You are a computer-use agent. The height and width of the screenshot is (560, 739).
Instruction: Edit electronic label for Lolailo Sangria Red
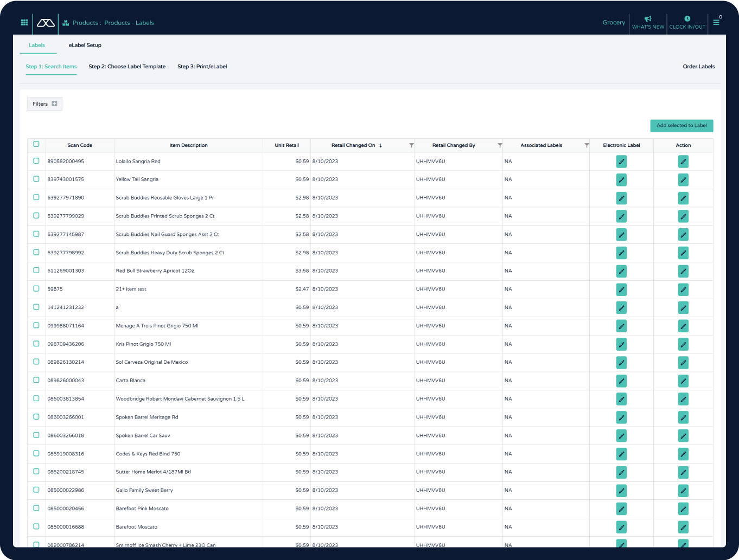(x=621, y=162)
